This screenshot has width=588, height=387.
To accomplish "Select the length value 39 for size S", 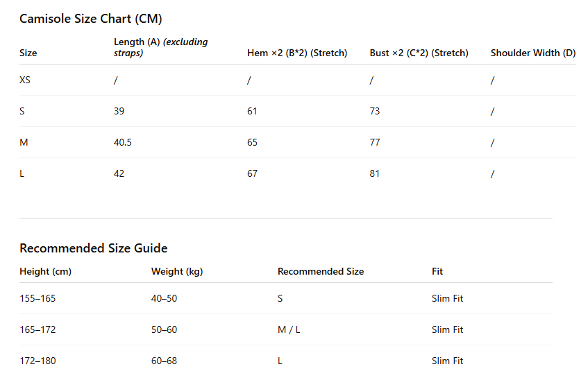I will pos(119,111).
